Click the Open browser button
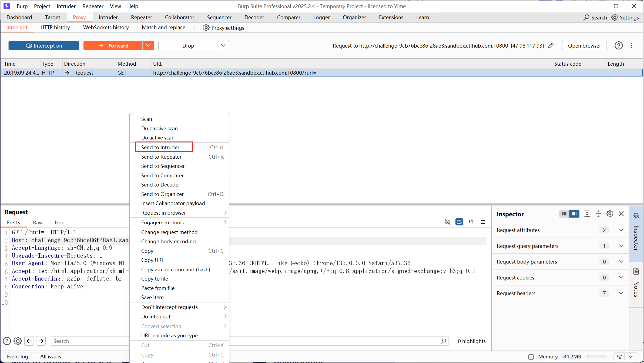644x363 pixels. [584, 46]
